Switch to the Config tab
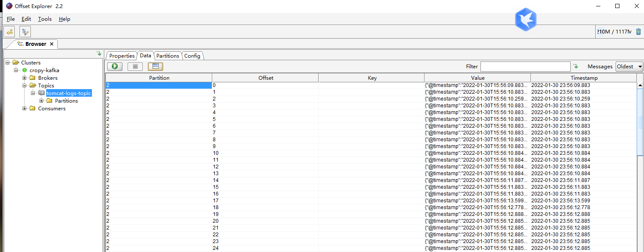Screen dimensions: 644x252 (192, 56)
